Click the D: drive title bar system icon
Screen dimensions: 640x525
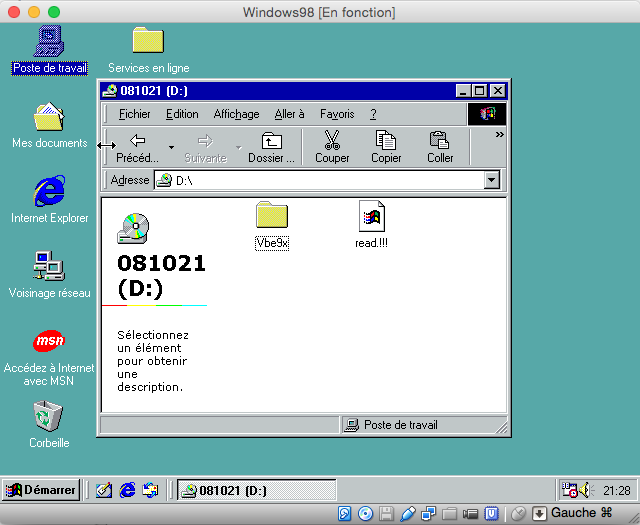[109, 91]
